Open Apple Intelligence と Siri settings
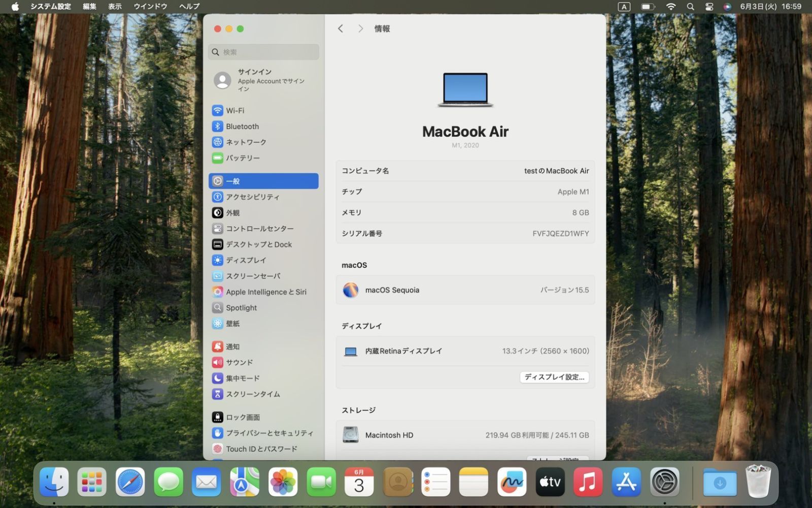Screen dimensions: 812x508 263,292
